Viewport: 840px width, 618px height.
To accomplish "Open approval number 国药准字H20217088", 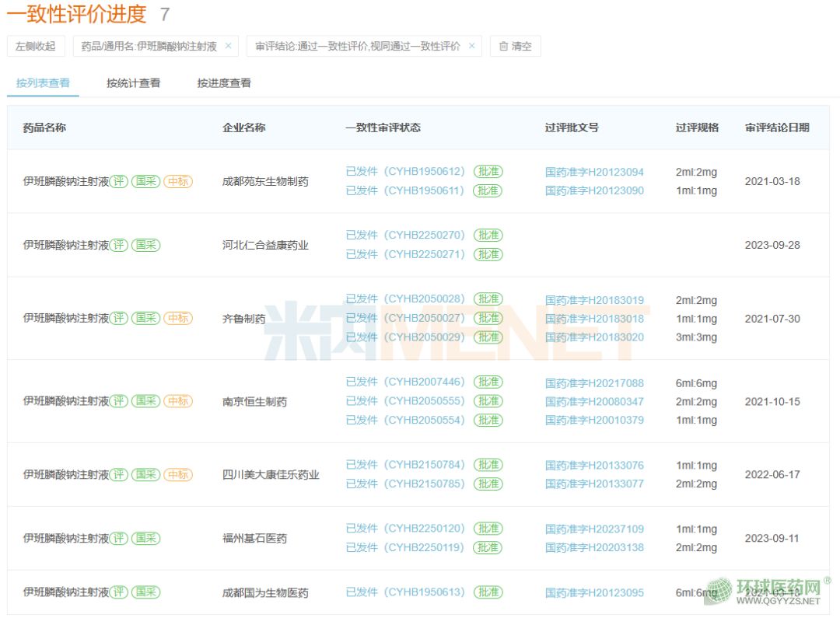I will coord(594,383).
